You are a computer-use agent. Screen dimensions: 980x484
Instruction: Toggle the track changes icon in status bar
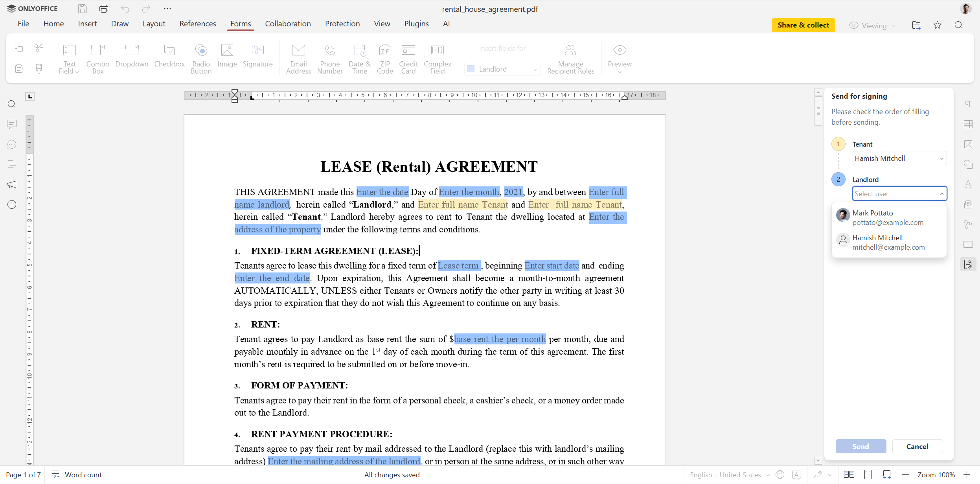(818, 475)
